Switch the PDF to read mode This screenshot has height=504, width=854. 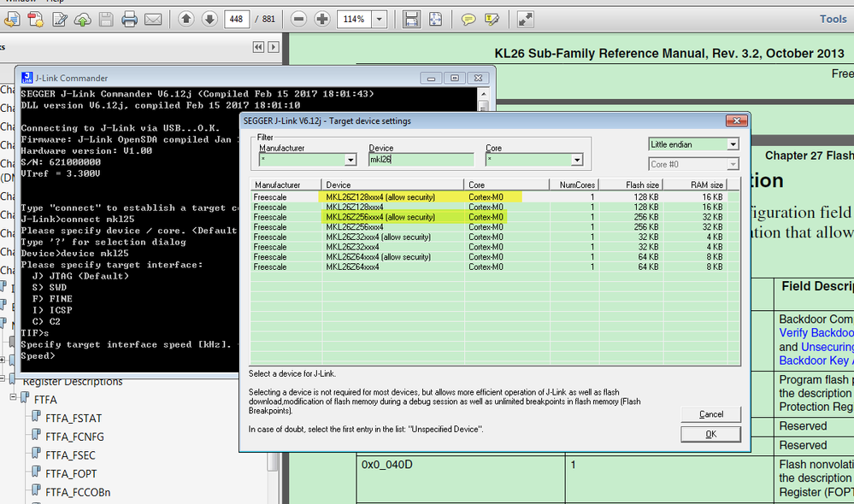(x=526, y=19)
